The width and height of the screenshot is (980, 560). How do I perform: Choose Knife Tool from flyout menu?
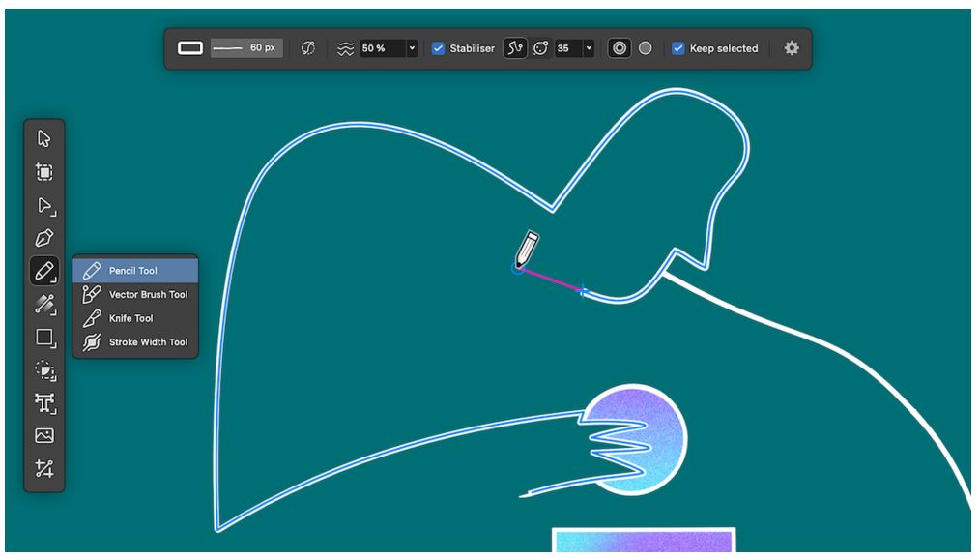point(130,318)
